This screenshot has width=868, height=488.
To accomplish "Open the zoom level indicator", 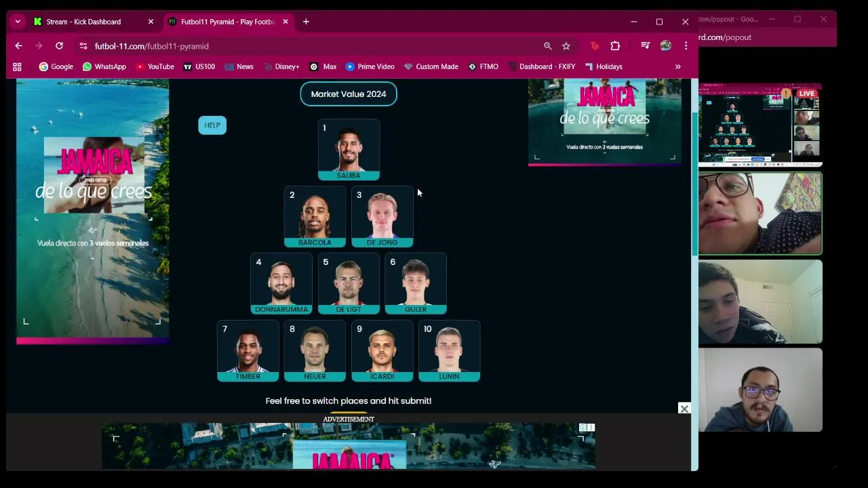I will (x=547, y=46).
